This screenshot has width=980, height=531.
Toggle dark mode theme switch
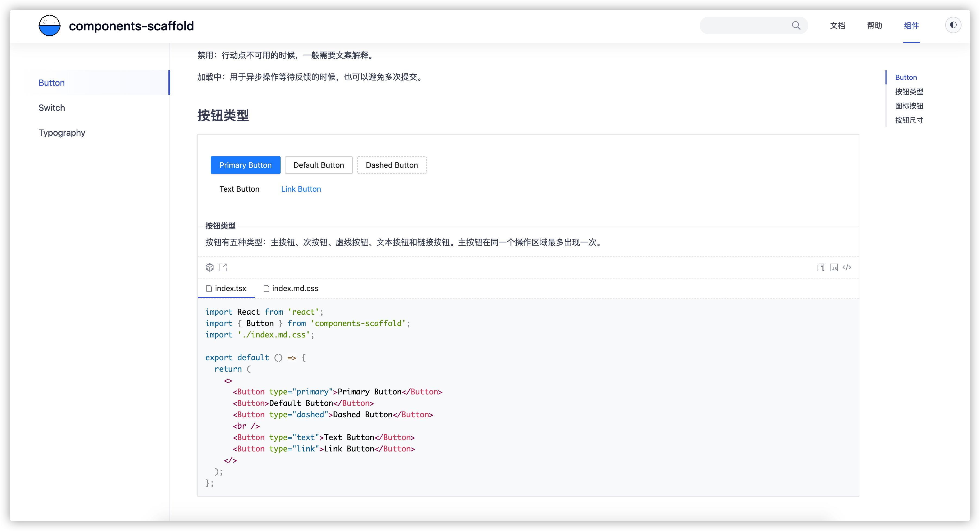click(953, 25)
